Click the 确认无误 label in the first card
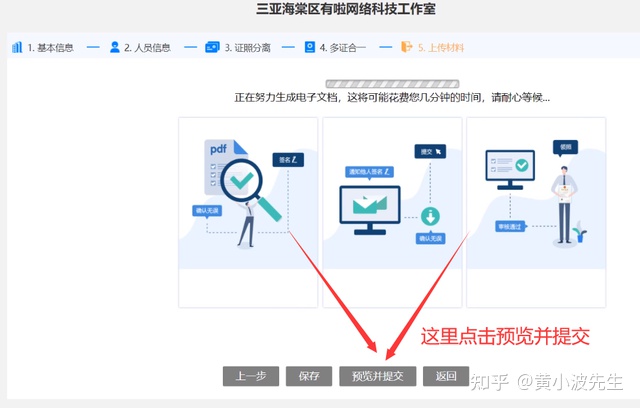This screenshot has height=408, width=640. [x=207, y=211]
